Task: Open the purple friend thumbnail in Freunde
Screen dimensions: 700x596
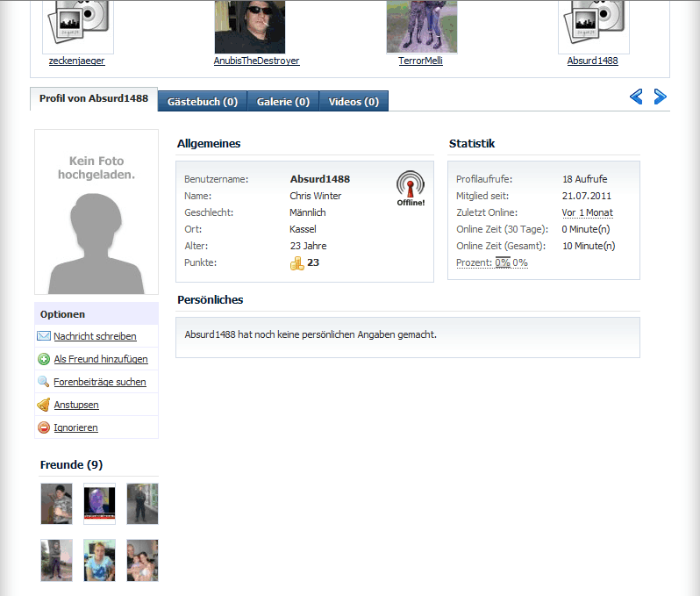Action: point(99,504)
